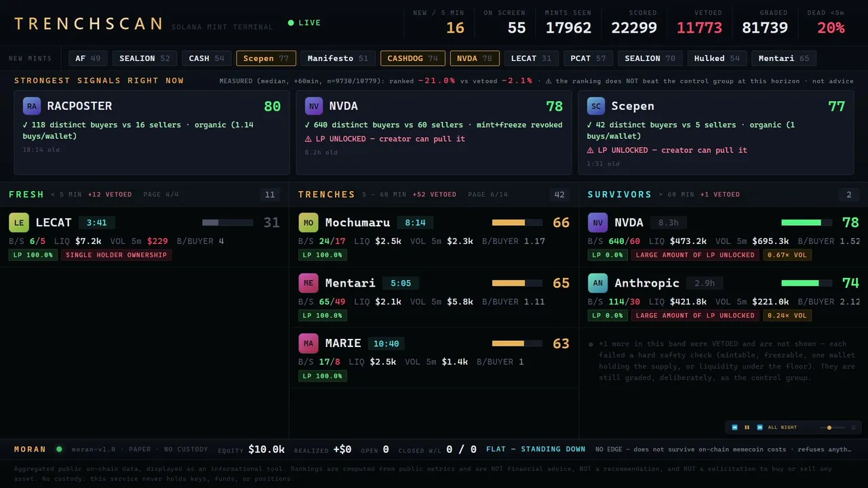Screen dimensions: 868x488
Task: Select the CASHDOG 74 mint chip
Action: (x=413, y=58)
